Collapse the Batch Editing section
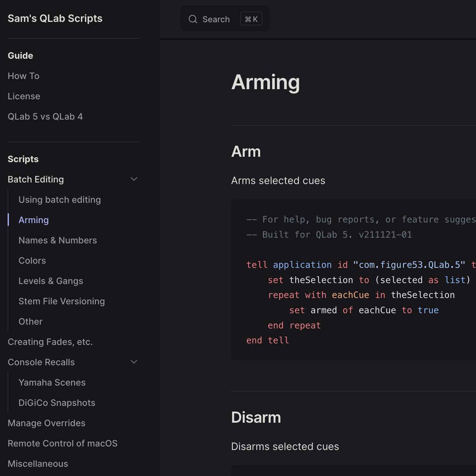476x476 pixels. coord(134,179)
